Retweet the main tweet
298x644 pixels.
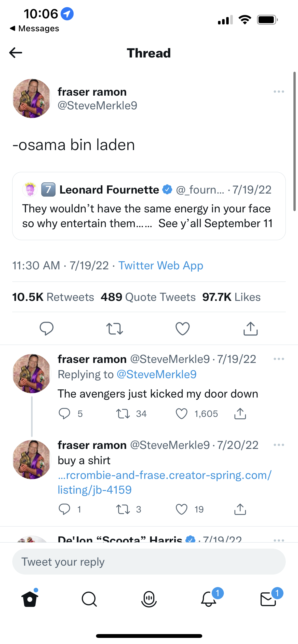click(115, 329)
